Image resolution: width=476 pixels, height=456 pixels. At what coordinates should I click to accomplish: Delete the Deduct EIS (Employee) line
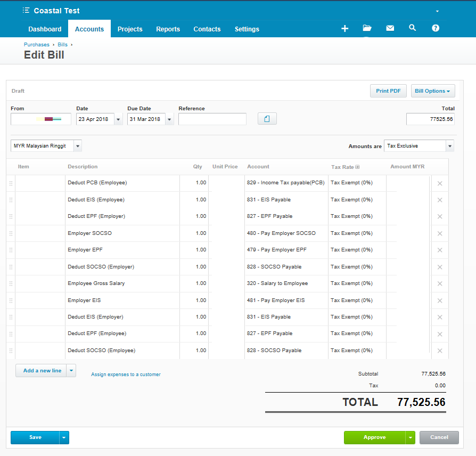[x=440, y=200]
